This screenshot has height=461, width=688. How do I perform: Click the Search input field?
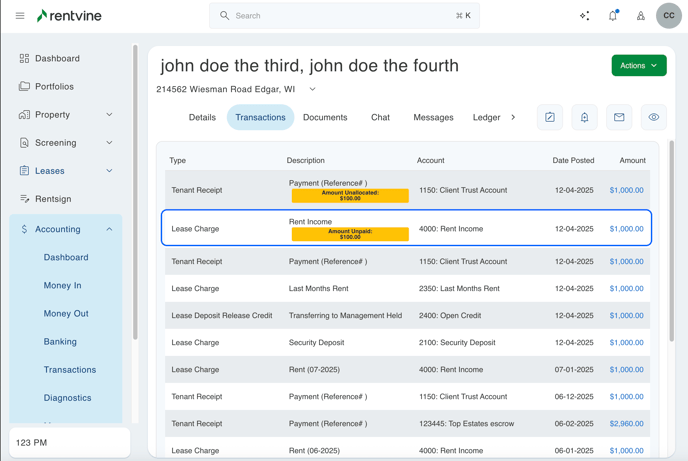[x=344, y=16]
